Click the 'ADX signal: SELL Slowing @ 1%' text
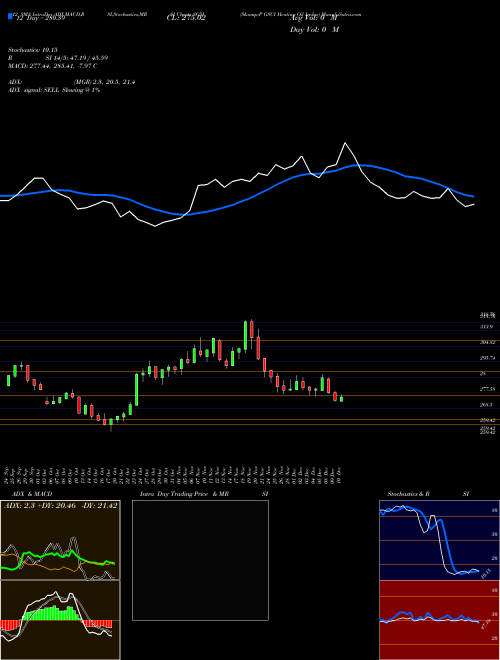The width and height of the screenshot is (500, 660). [54, 90]
